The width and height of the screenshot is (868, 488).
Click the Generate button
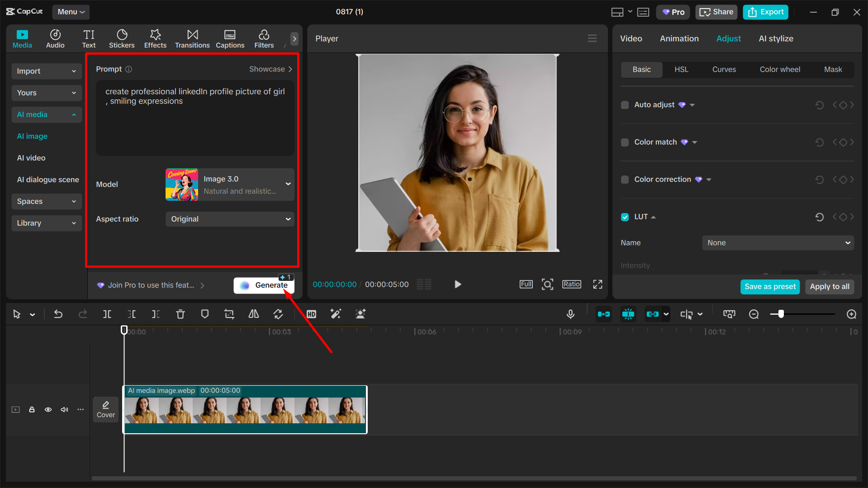pos(264,285)
